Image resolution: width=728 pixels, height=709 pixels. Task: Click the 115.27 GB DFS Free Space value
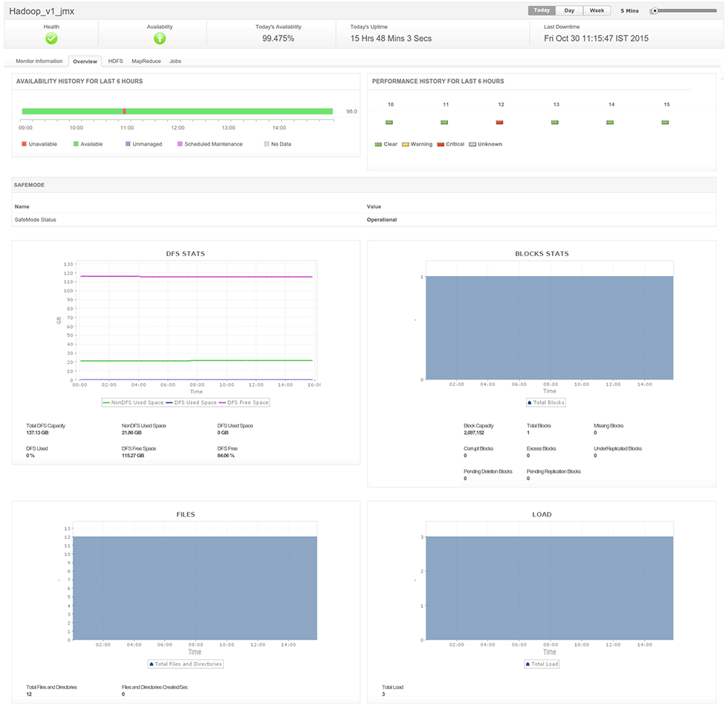pos(133,456)
